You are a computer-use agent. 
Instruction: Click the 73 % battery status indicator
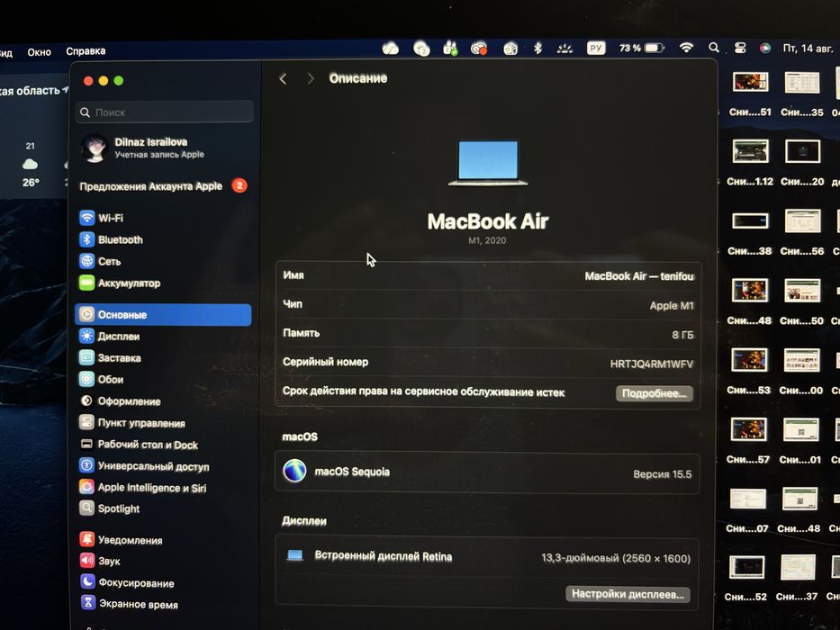tap(641, 48)
